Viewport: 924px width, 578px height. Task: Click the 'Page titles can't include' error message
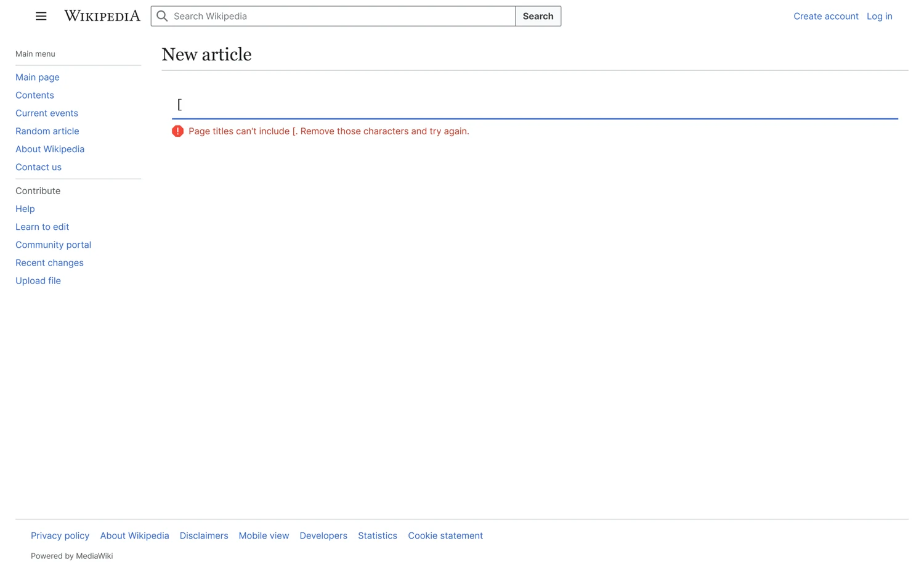(x=329, y=131)
